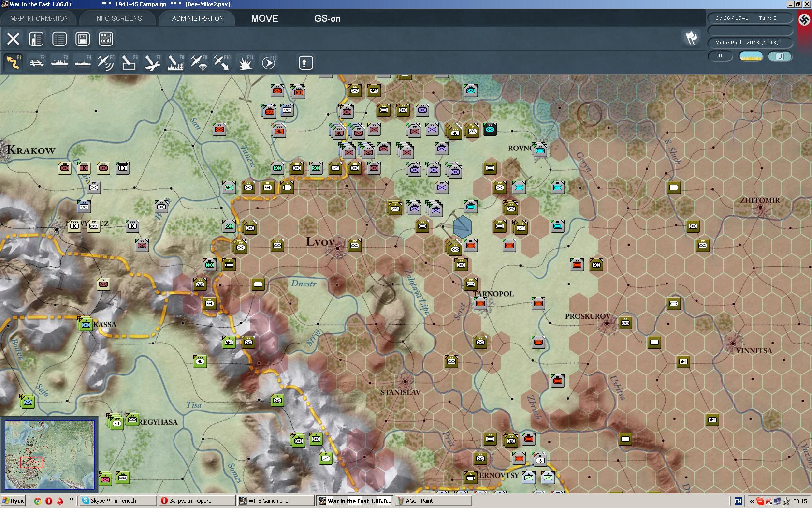Open the grid-pattern preferences icon
This screenshot has width=812, height=508.
(x=106, y=39)
